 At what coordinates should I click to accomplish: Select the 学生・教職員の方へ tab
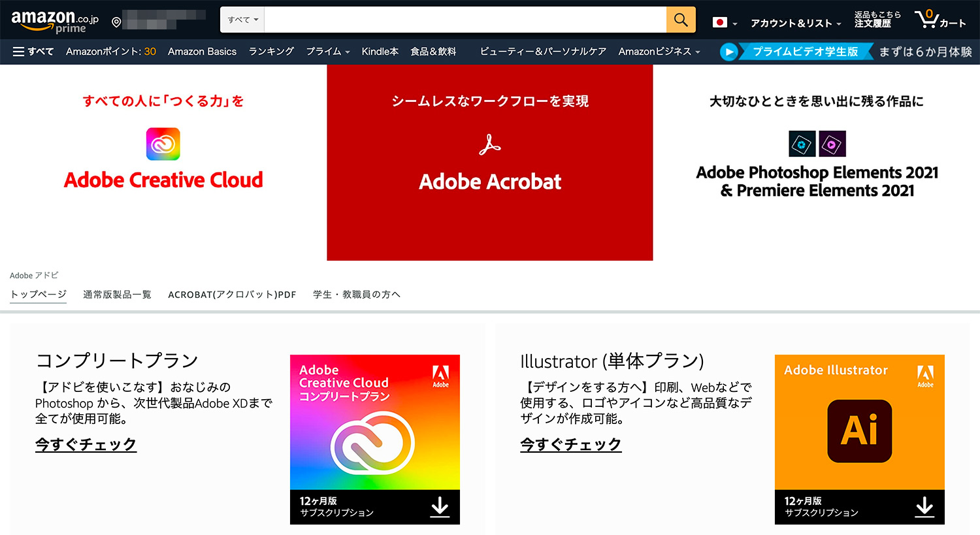point(356,294)
